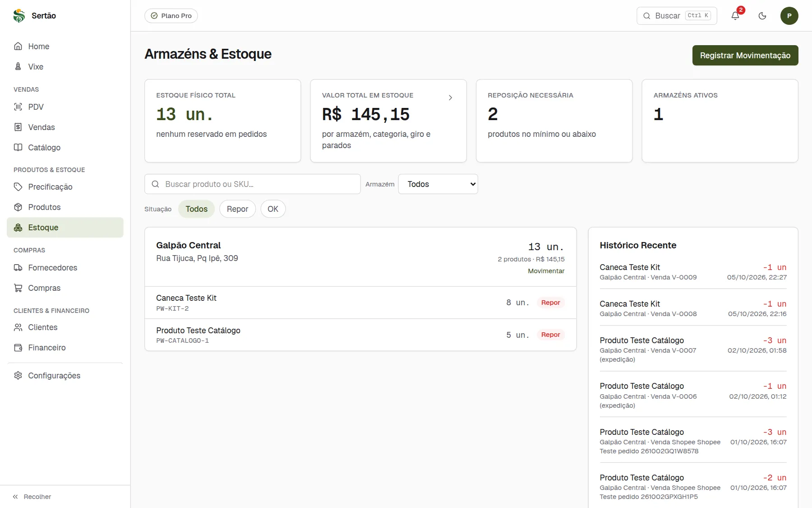Screen dimensions: 812x508
Task: Click the Vixe icon in sidebar
Action: pyautogui.click(x=18, y=67)
